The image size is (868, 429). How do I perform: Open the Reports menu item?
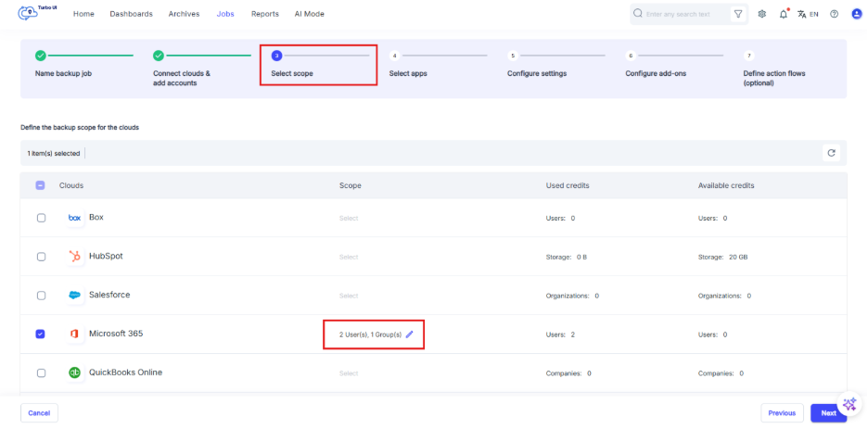click(264, 14)
